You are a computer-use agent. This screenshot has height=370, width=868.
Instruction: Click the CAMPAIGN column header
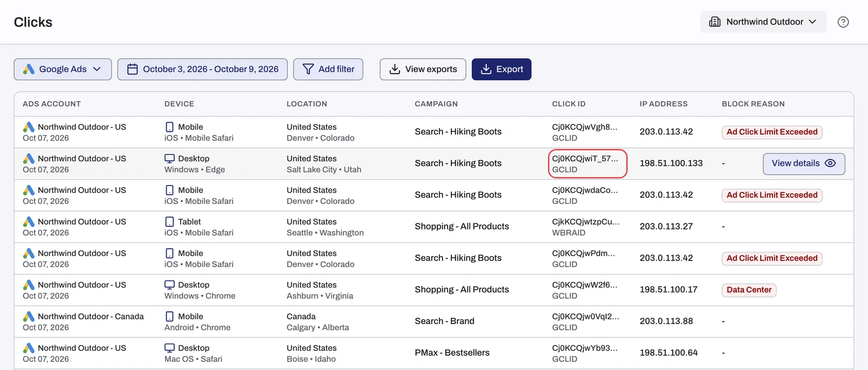pyautogui.click(x=436, y=104)
